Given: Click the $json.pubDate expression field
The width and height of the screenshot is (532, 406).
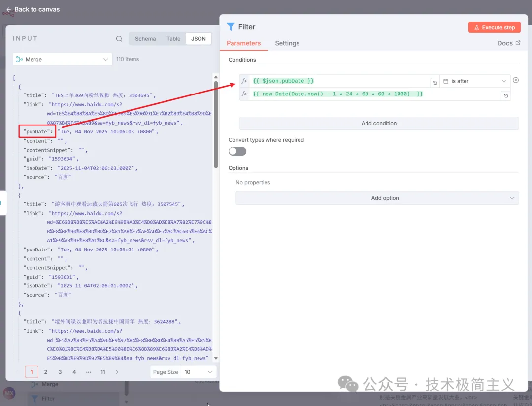Looking at the screenshot, I should (339, 81).
